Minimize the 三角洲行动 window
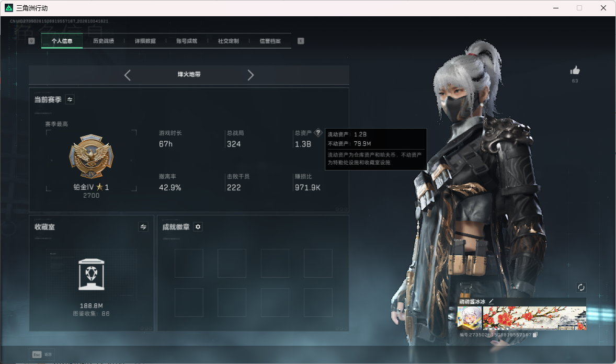 [556, 8]
